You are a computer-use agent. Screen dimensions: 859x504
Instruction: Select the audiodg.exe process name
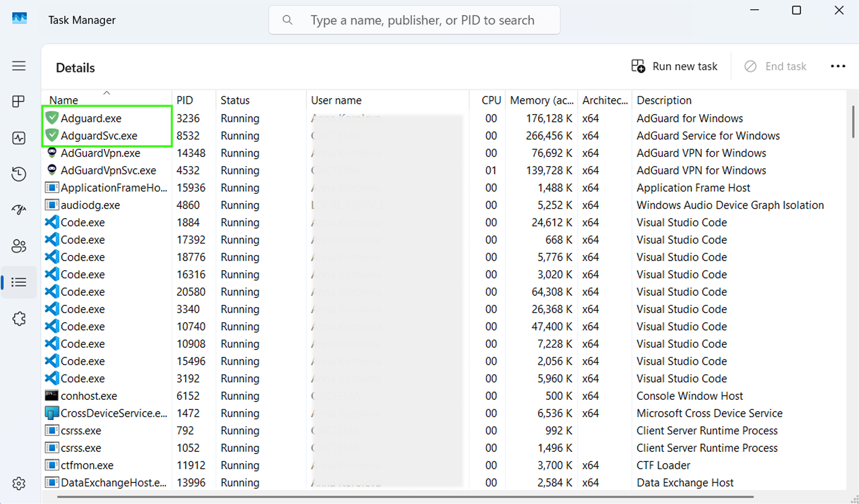coord(90,205)
